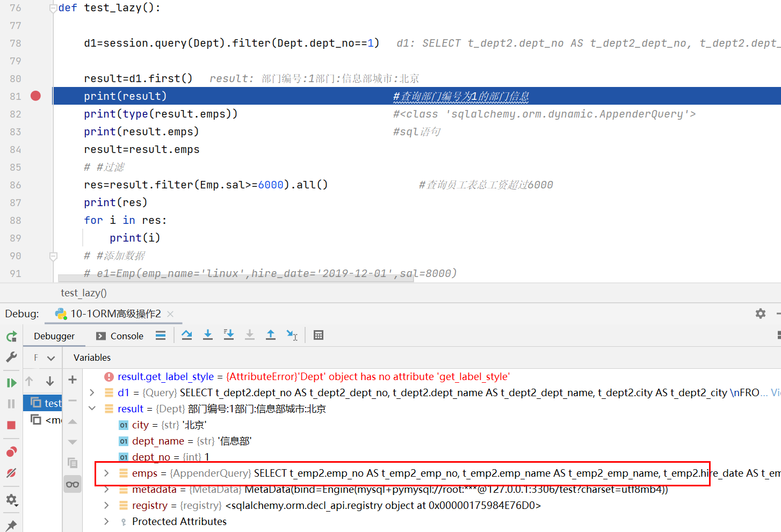Move watch up triangle icon
Viewport: 781px width, 532px height.
pos(73,421)
